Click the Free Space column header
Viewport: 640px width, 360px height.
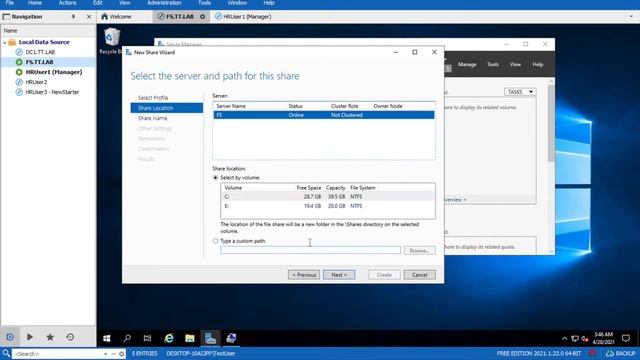coord(309,188)
